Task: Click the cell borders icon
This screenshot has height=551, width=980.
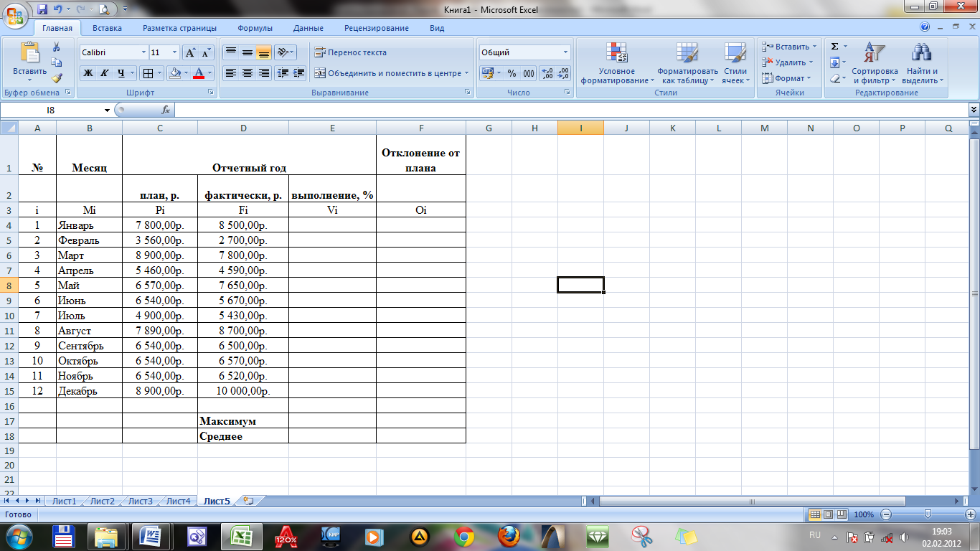Action: (x=147, y=73)
